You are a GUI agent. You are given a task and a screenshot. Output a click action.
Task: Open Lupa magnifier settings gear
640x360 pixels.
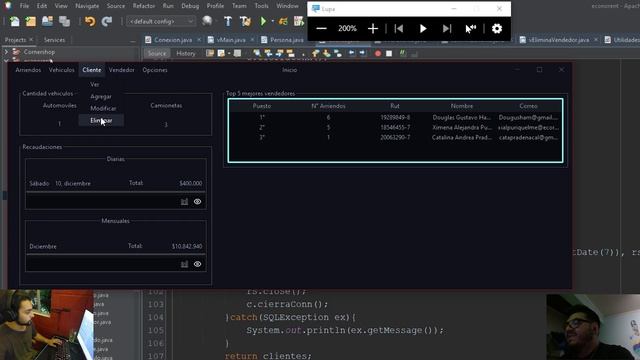(497, 29)
